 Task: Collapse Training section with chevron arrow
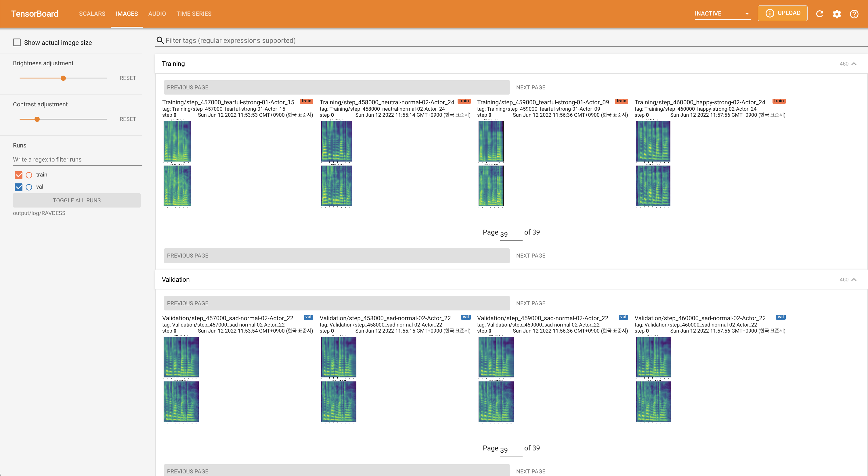(x=854, y=64)
